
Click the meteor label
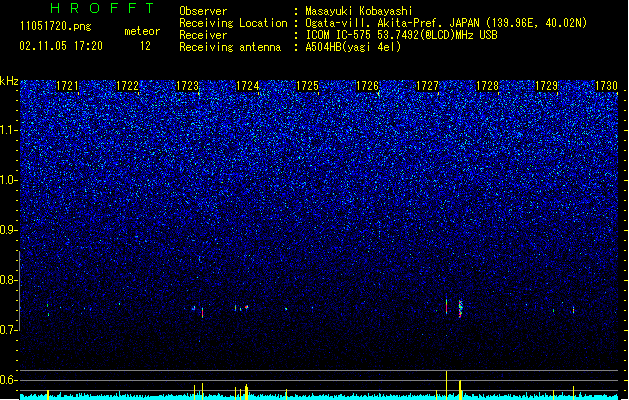142,31
